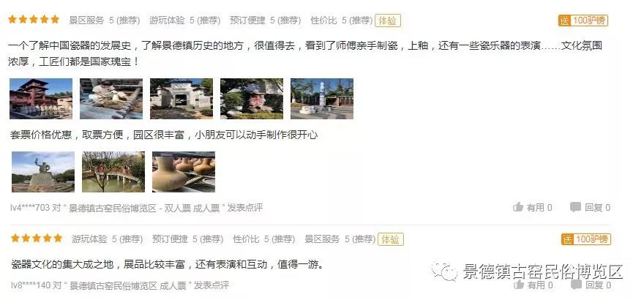The width and height of the screenshot is (644, 300).
Task: Click second review's five-star rating
Action: click(x=37, y=239)
